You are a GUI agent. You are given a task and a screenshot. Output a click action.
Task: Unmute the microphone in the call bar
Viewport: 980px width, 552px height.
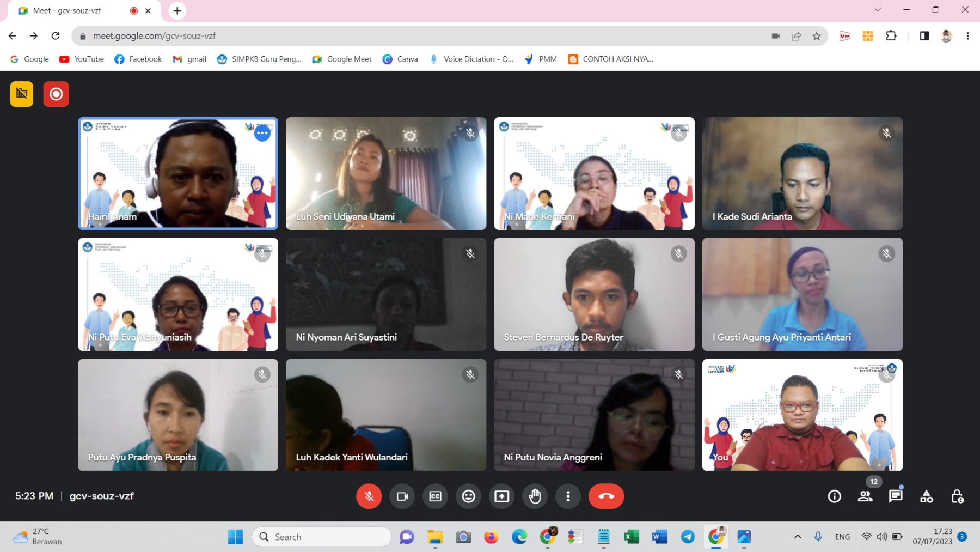[x=369, y=496]
